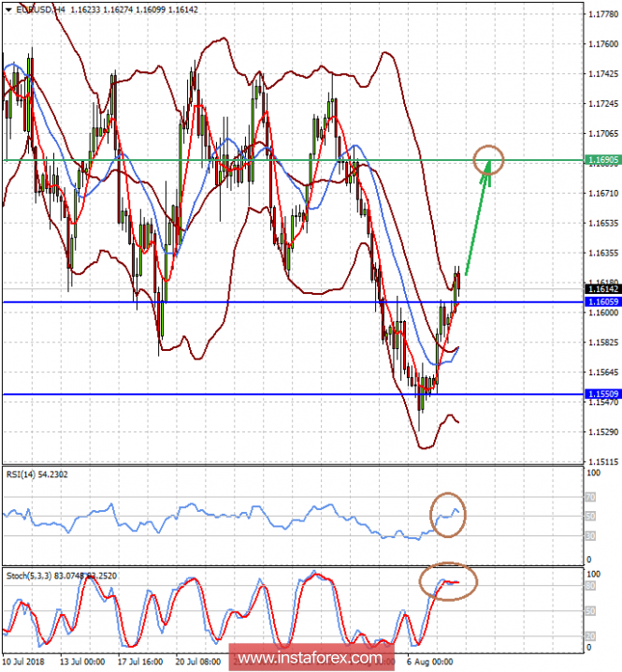Click the 6 Aug 00:00 time label
622x672 pixels.
click(x=429, y=662)
